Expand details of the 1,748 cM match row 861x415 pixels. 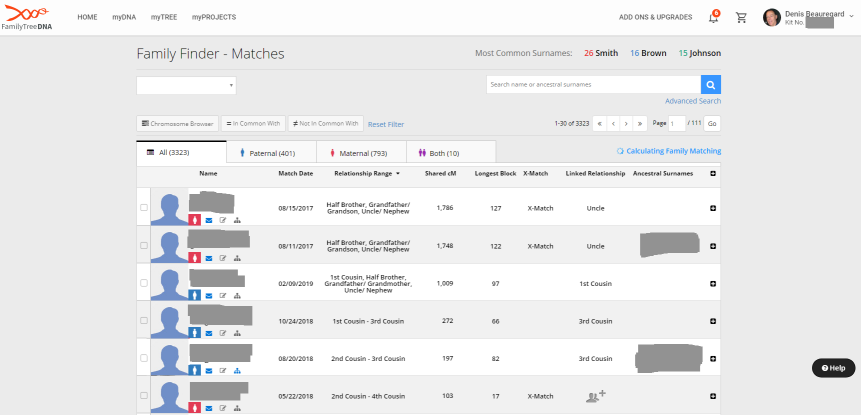pyautogui.click(x=713, y=246)
